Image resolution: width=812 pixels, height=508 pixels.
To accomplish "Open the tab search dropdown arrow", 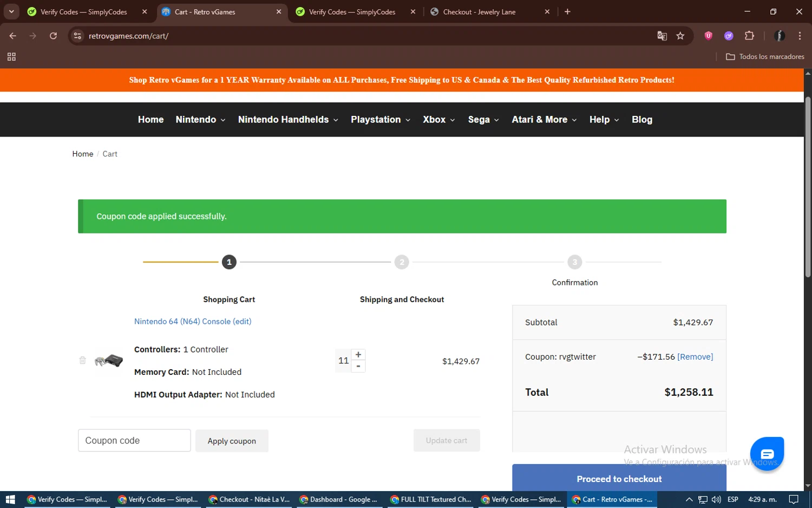I will pyautogui.click(x=11, y=11).
